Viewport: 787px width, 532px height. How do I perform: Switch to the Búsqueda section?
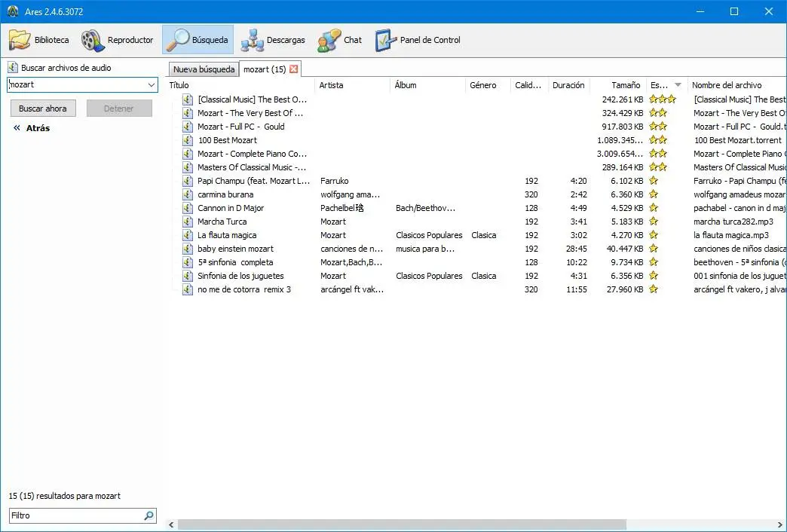pyautogui.click(x=198, y=40)
